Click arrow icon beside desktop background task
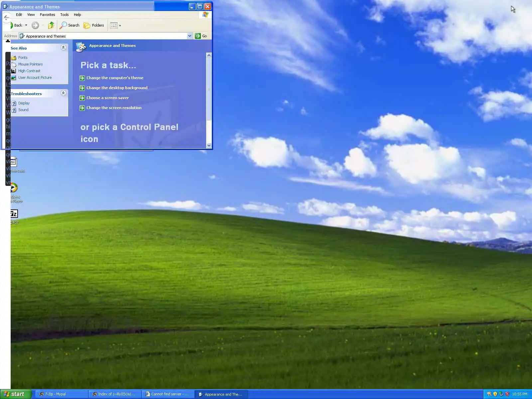 pos(82,88)
